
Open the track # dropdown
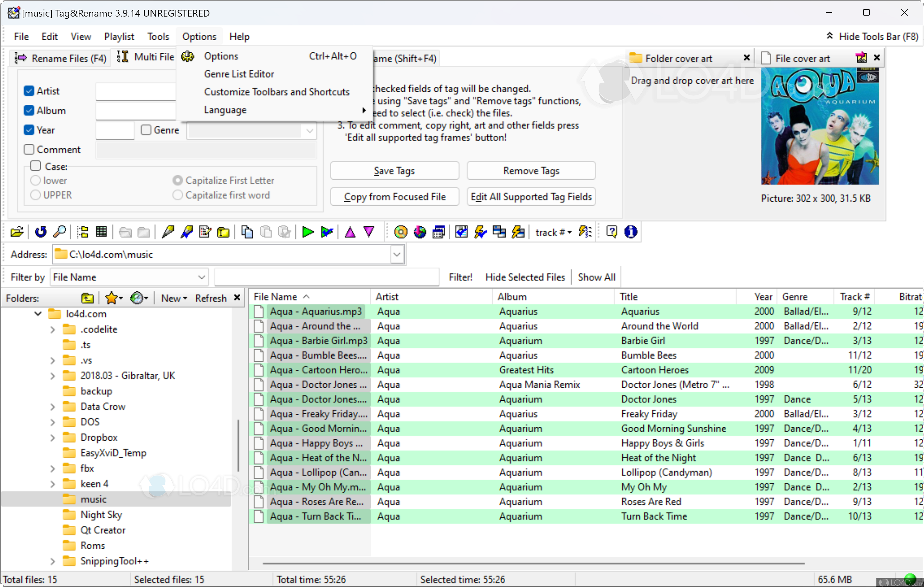(x=553, y=232)
